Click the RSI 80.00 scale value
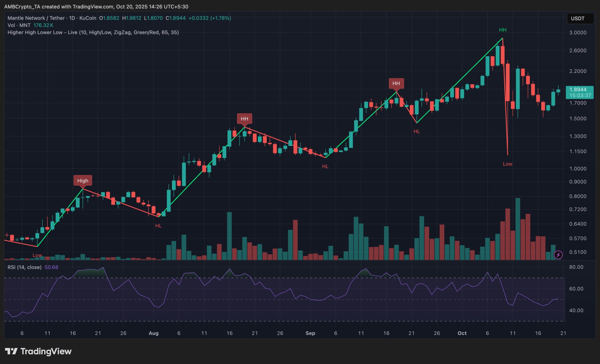 click(x=576, y=267)
